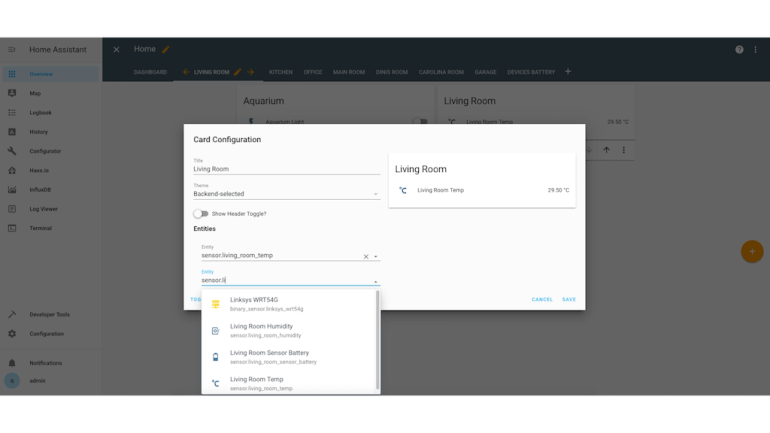The height and width of the screenshot is (433, 770).
Task: Click the suggestion list scrollbar
Action: 378,340
